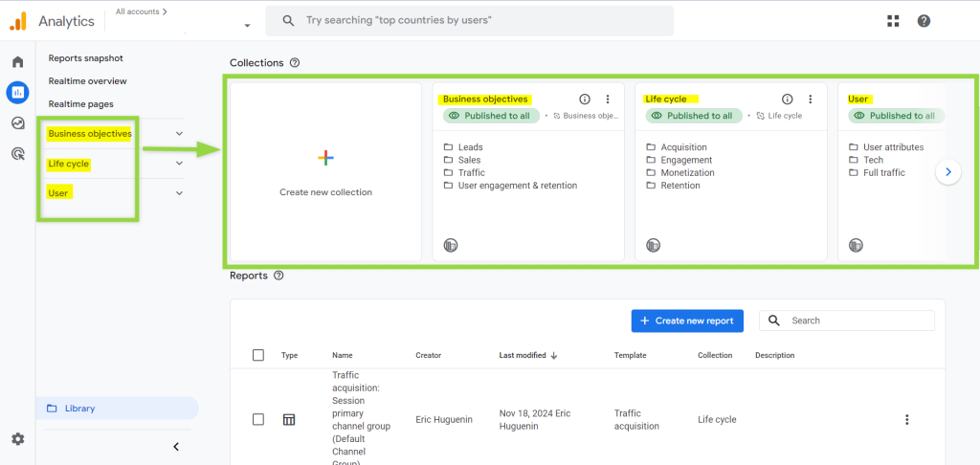Expand Business objectives in the sidebar
Screen dimensions: 980x465
179,134
